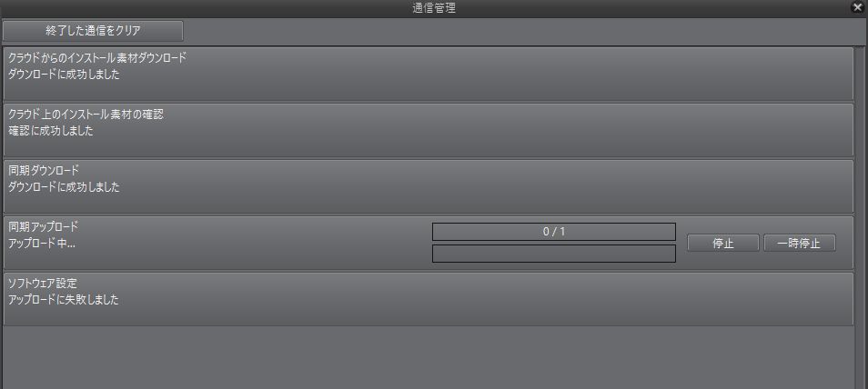Click the 通信管理 title bar text
868x389 pixels.
point(434,8)
